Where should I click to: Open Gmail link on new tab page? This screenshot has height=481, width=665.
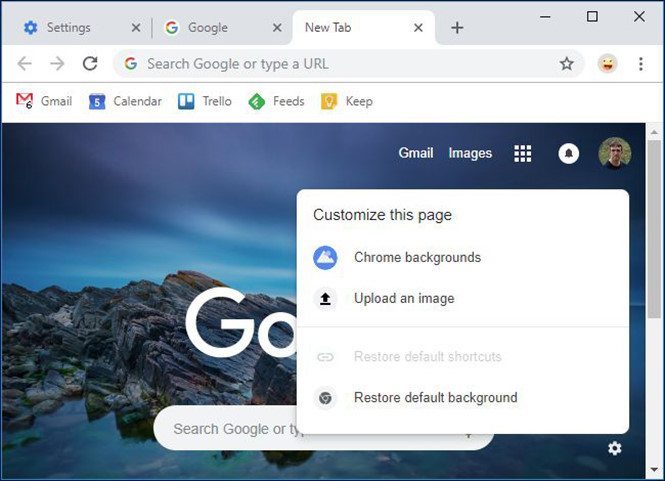click(x=416, y=153)
